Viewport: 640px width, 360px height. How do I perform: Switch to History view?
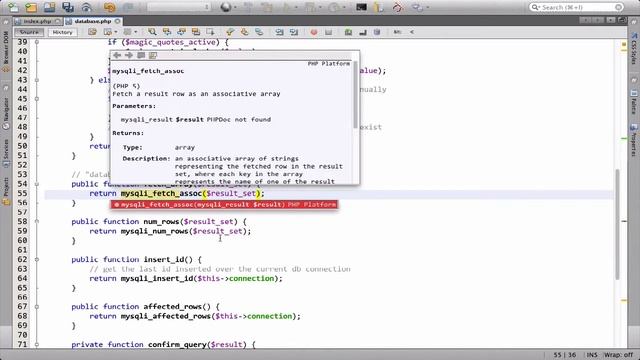[x=62, y=32]
